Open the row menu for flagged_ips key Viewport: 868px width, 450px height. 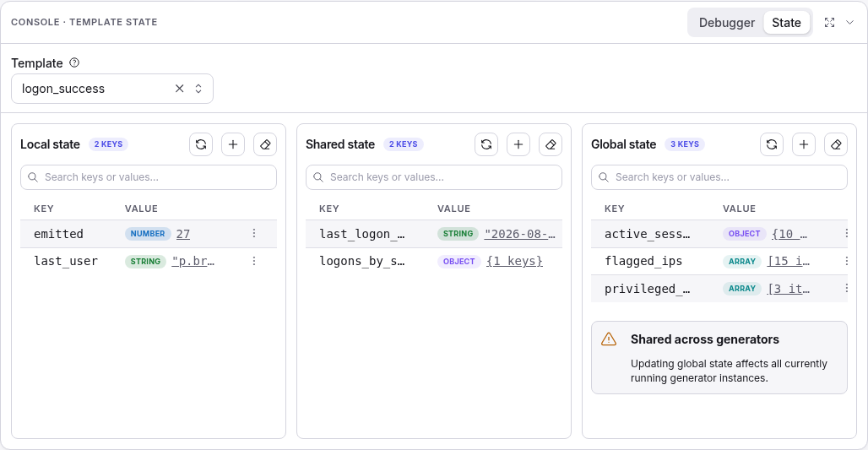pos(846,261)
